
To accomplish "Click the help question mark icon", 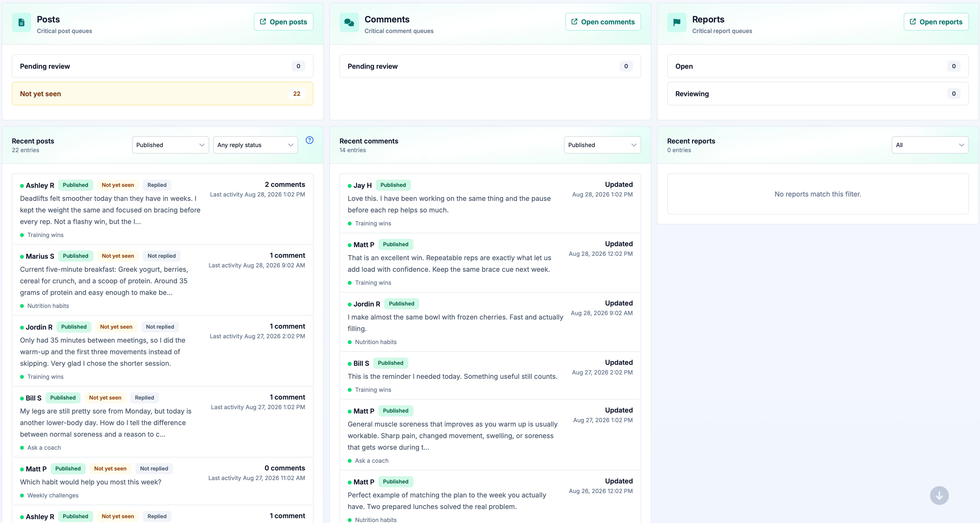I will 309,140.
